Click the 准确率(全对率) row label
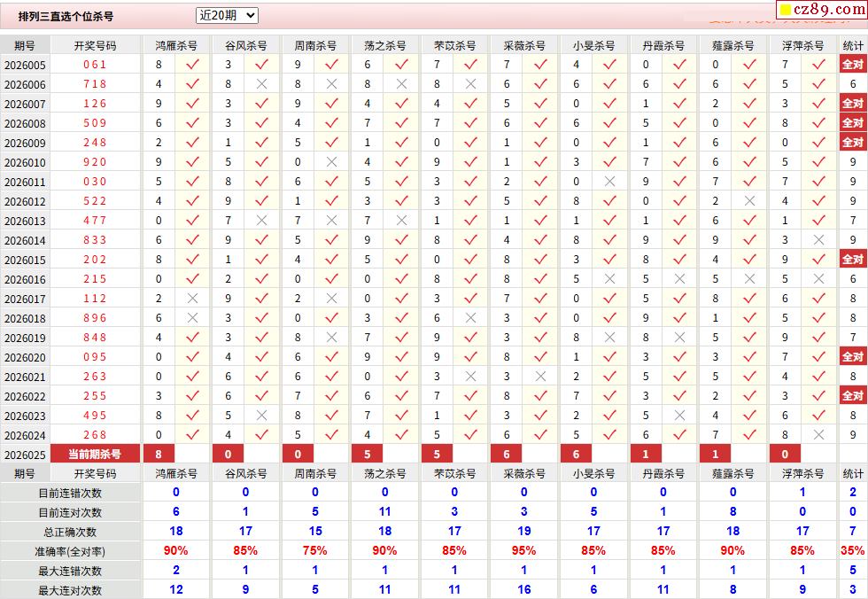 pos(70,551)
